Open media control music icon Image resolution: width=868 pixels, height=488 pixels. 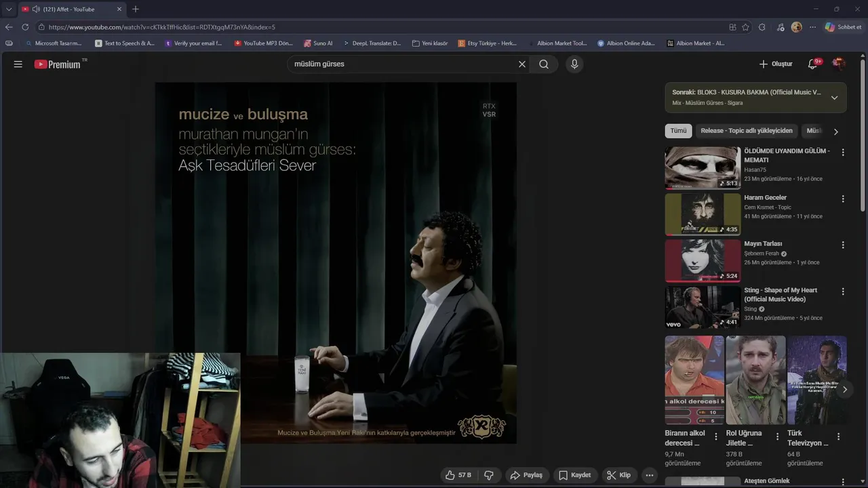781,27
